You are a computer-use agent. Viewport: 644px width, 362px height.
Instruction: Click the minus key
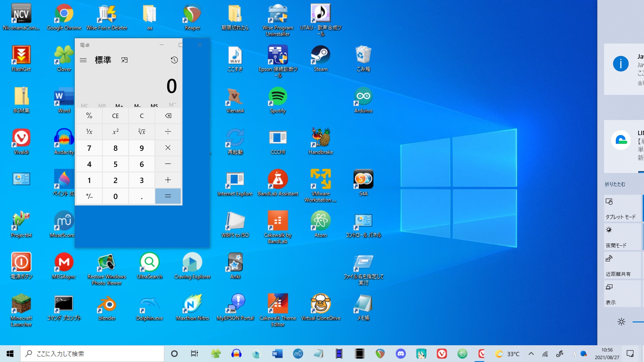168,164
